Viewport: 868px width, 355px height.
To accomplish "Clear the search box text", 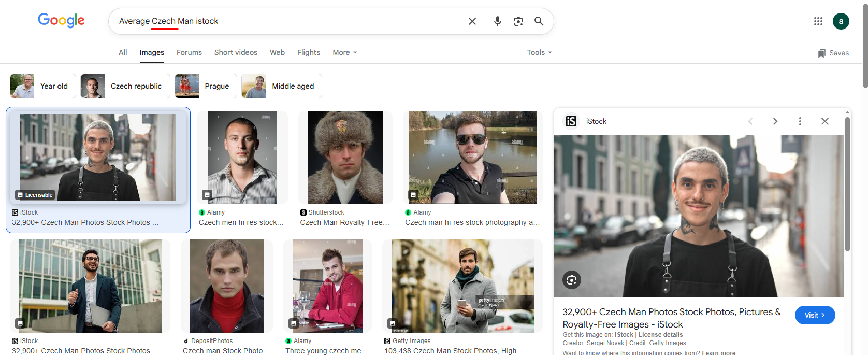I will coord(472,21).
